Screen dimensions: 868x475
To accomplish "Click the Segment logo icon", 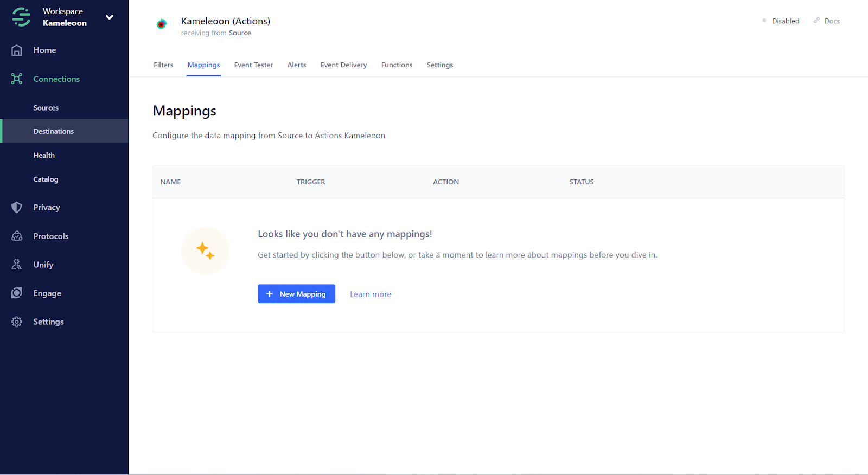I will [21, 17].
